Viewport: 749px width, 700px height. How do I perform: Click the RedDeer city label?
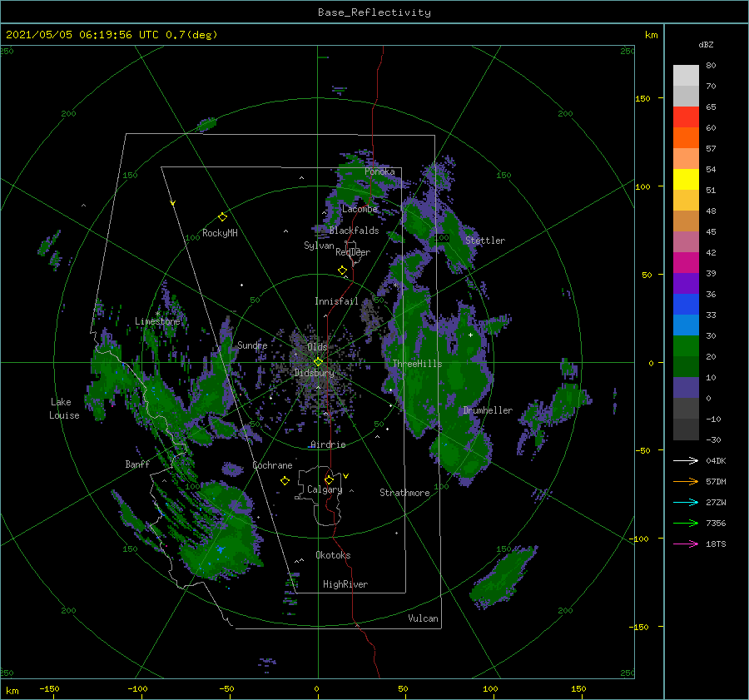353,252
